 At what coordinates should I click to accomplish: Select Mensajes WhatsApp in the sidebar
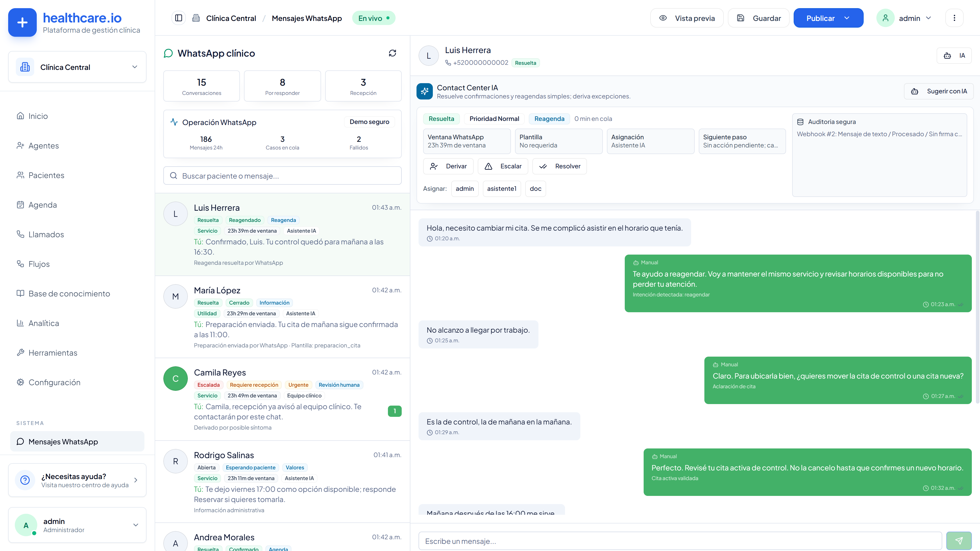(x=77, y=442)
